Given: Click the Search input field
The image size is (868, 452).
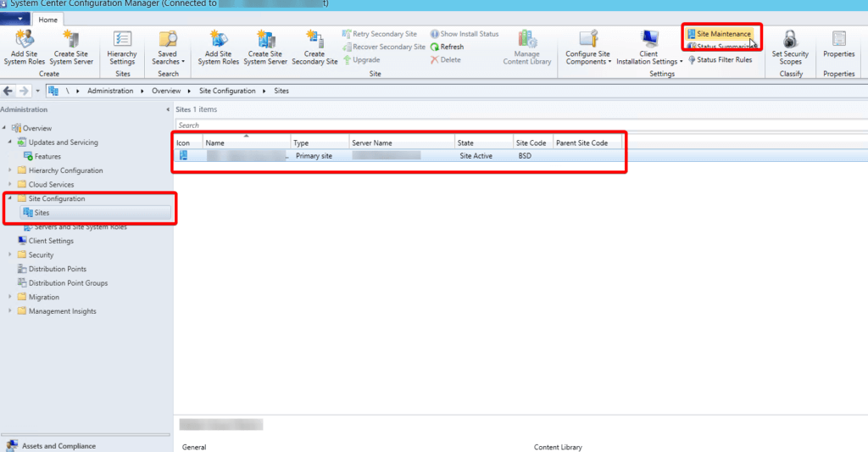Looking at the screenshot, I should coord(521,126).
